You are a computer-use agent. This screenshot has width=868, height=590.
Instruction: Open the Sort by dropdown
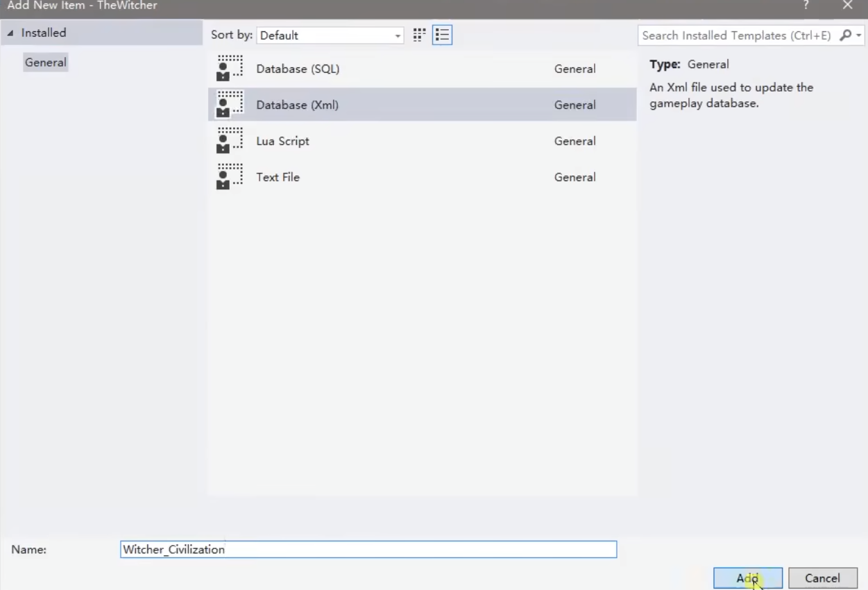click(x=330, y=35)
